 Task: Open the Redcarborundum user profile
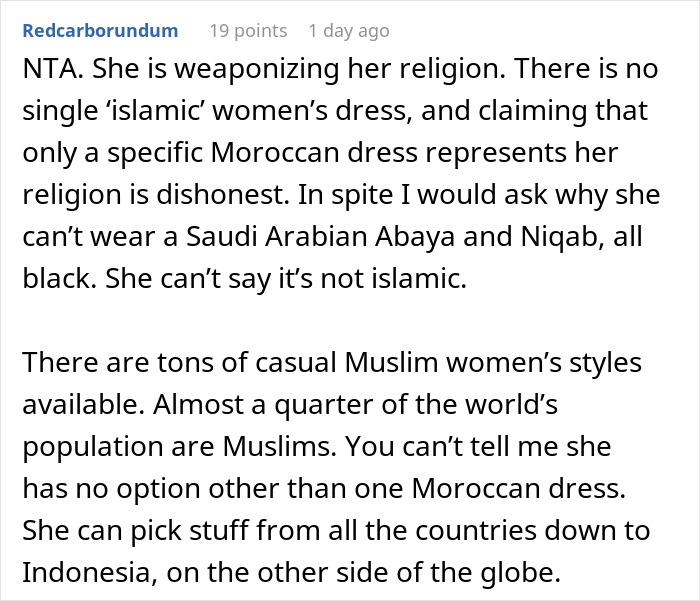[x=99, y=31]
